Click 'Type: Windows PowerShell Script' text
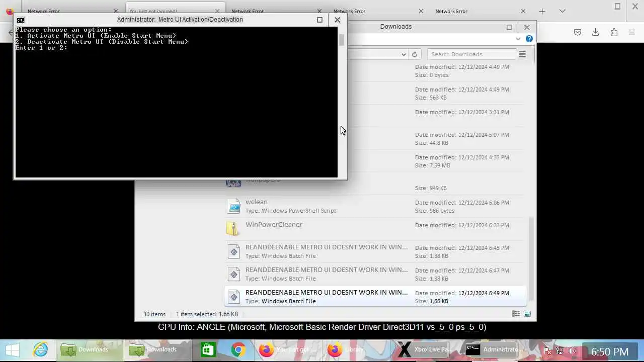 [x=291, y=211]
